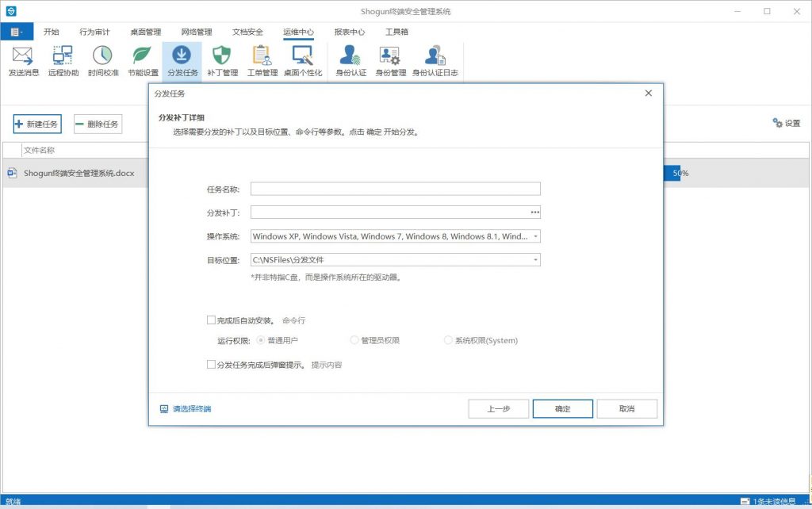This screenshot has height=509, width=812.
Task: Enable 完成后自动安装 checkbox
Action: coord(211,320)
